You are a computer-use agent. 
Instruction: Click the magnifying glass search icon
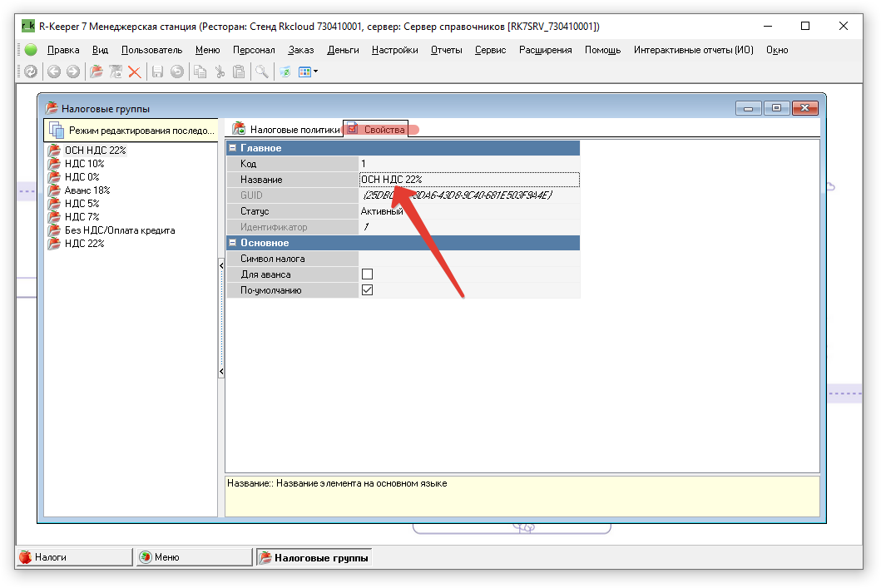(262, 72)
